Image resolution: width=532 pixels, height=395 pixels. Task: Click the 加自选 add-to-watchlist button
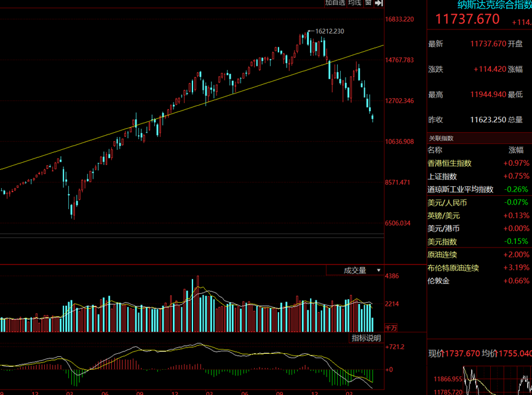(335, 3)
